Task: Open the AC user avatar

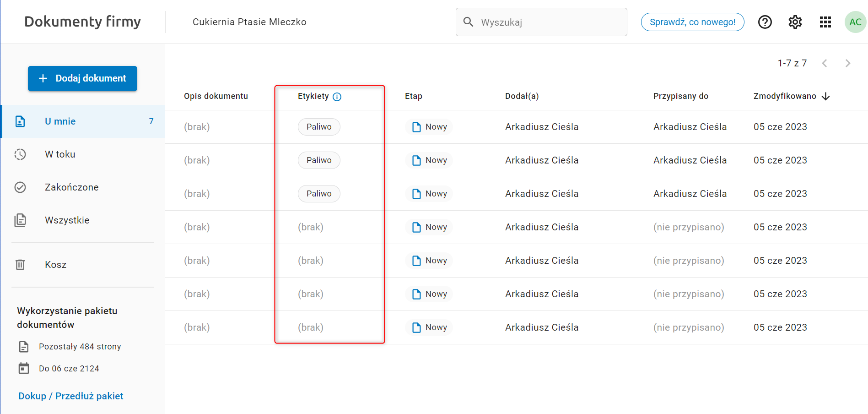Action: click(x=855, y=22)
